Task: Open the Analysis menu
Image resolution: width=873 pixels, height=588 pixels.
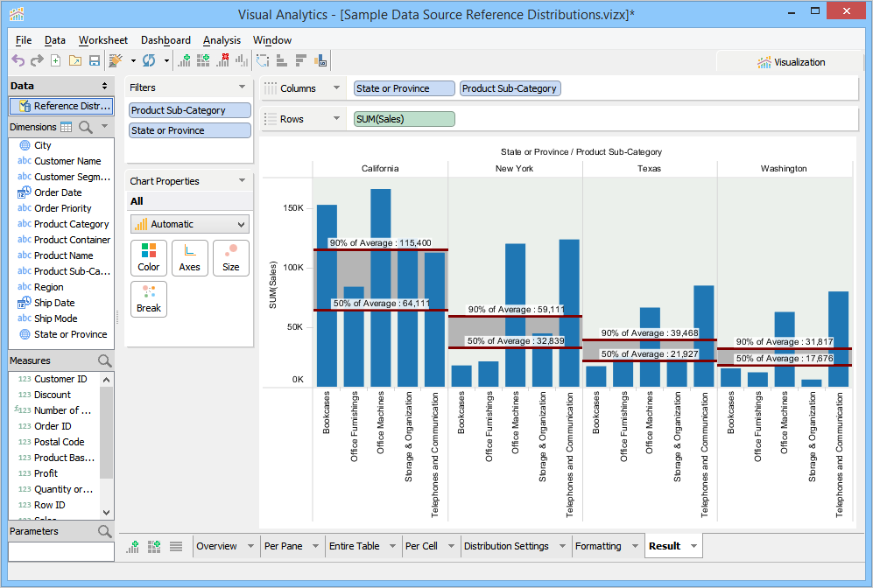Action: (222, 40)
